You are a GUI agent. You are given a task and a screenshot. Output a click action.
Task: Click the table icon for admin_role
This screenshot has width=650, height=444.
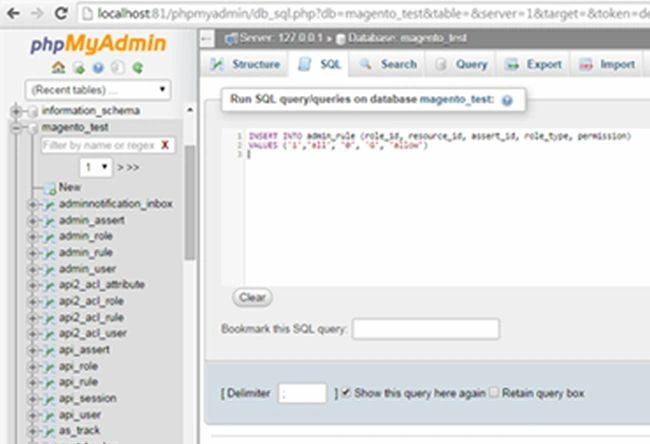(x=49, y=237)
